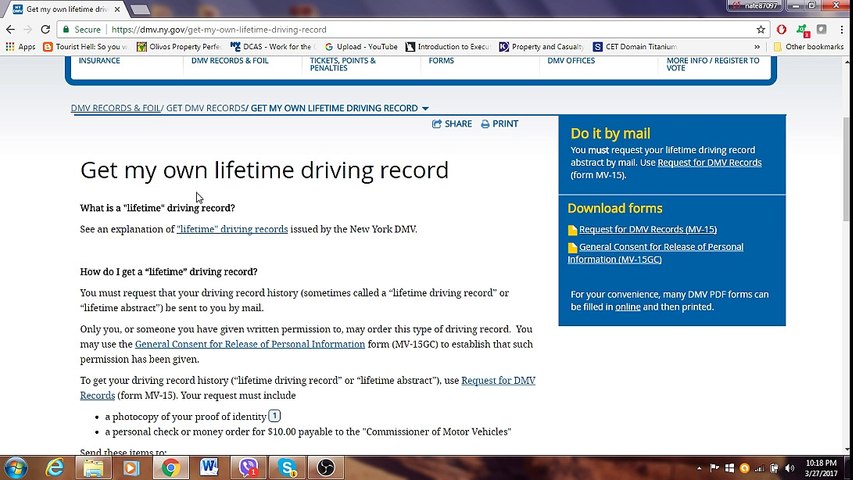Click the Print icon link
853x480 pixels.
click(x=499, y=124)
